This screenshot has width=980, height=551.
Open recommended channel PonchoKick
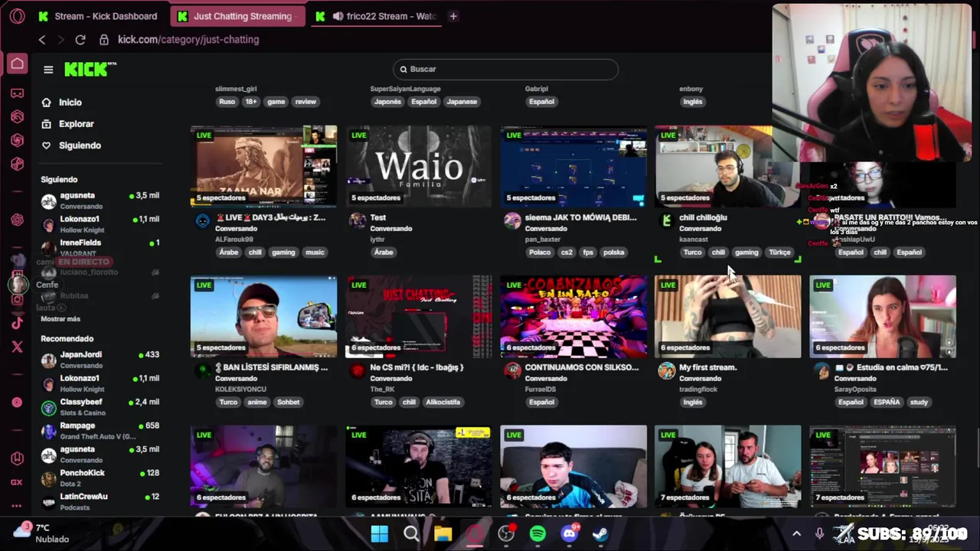(x=100, y=478)
